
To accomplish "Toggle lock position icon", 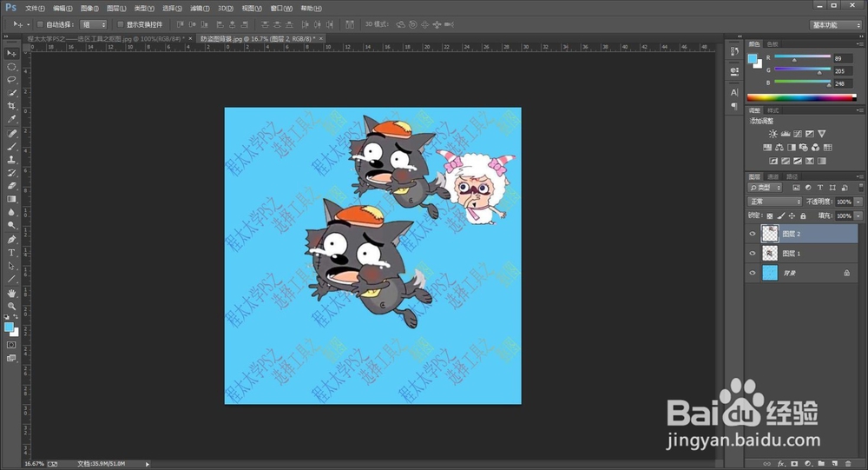I will click(792, 215).
